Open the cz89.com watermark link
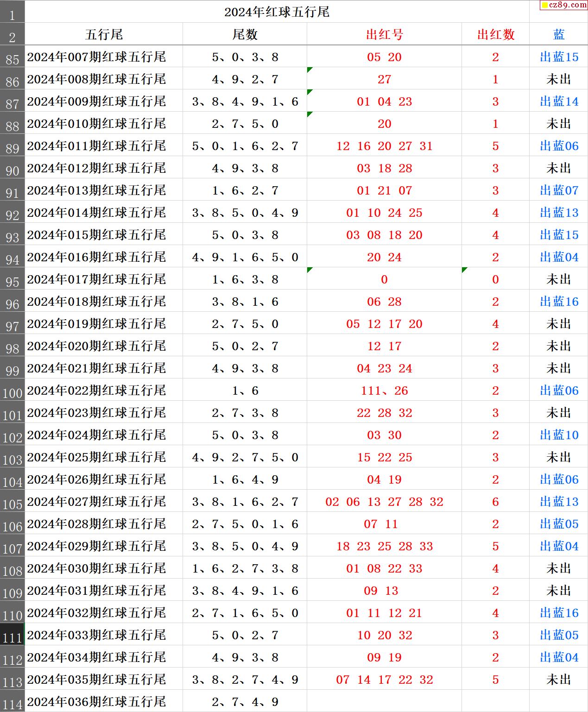The width and height of the screenshot is (588, 712). click(x=564, y=5)
